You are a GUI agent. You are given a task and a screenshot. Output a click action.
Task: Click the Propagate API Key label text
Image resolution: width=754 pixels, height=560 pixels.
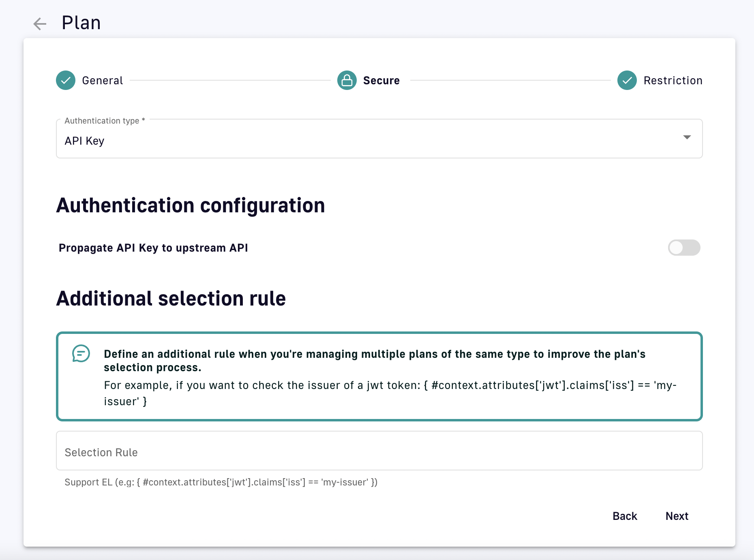(153, 248)
